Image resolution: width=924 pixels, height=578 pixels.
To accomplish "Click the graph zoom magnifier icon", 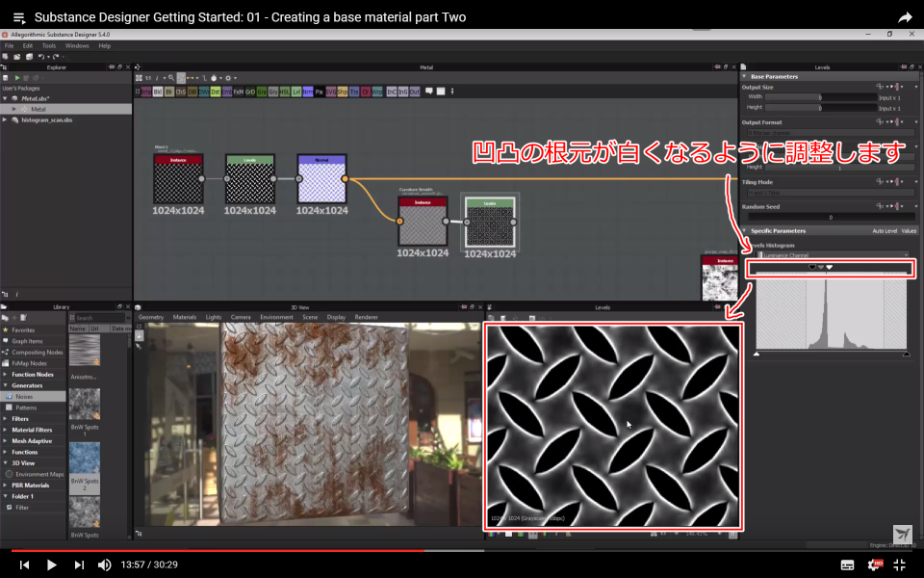I will click(171, 78).
